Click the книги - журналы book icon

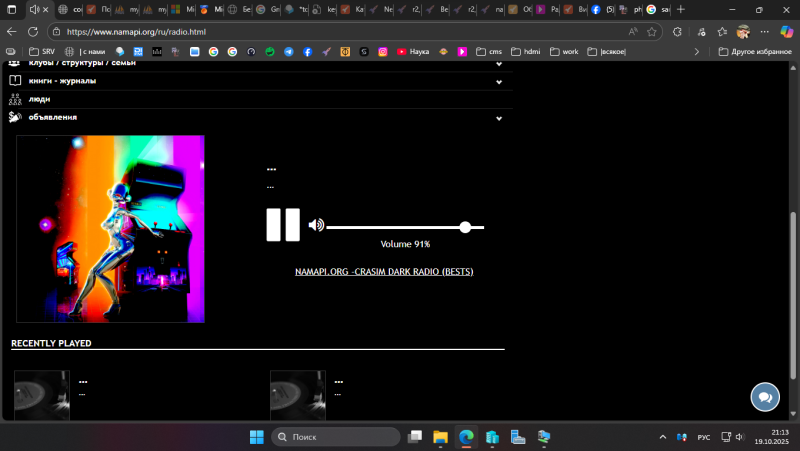point(15,81)
